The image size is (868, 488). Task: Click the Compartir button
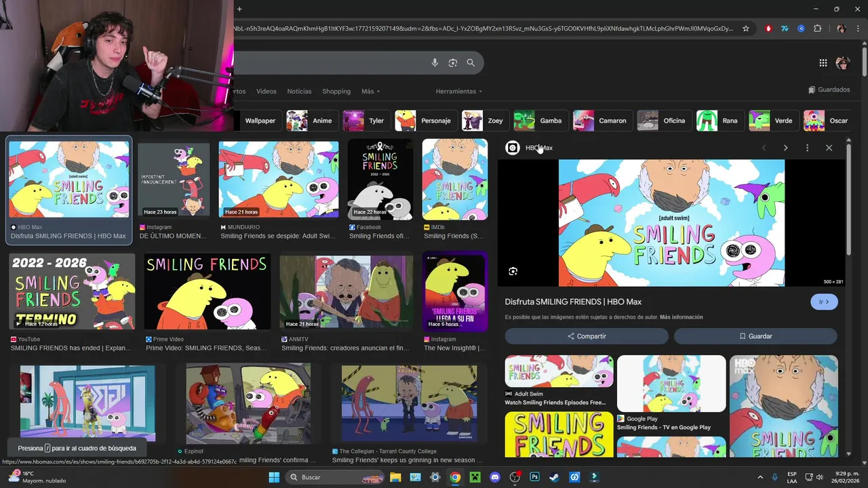(x=587, y=336)
